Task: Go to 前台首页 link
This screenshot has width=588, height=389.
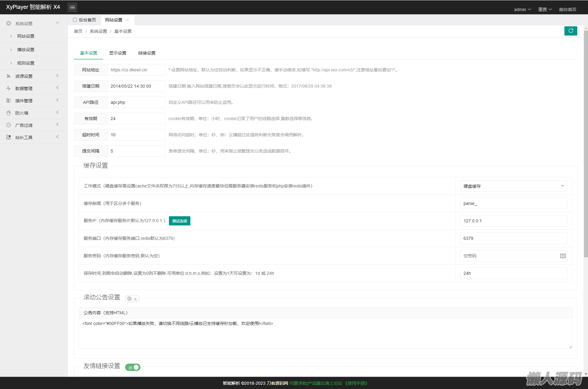Action: pos(567,9)
